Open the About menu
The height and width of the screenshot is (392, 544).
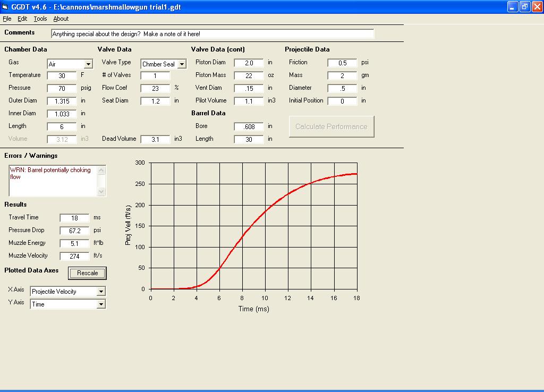coord(61,19)
